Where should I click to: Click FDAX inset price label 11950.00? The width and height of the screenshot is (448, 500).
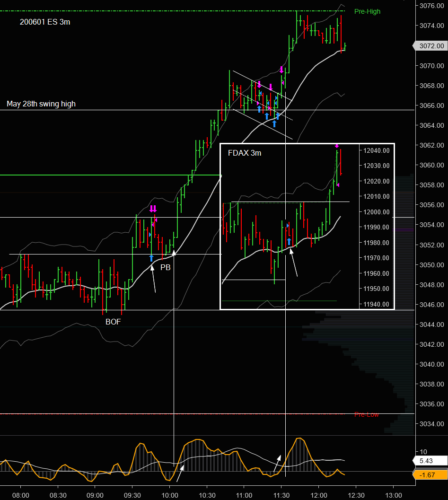[x=376, y=289]
